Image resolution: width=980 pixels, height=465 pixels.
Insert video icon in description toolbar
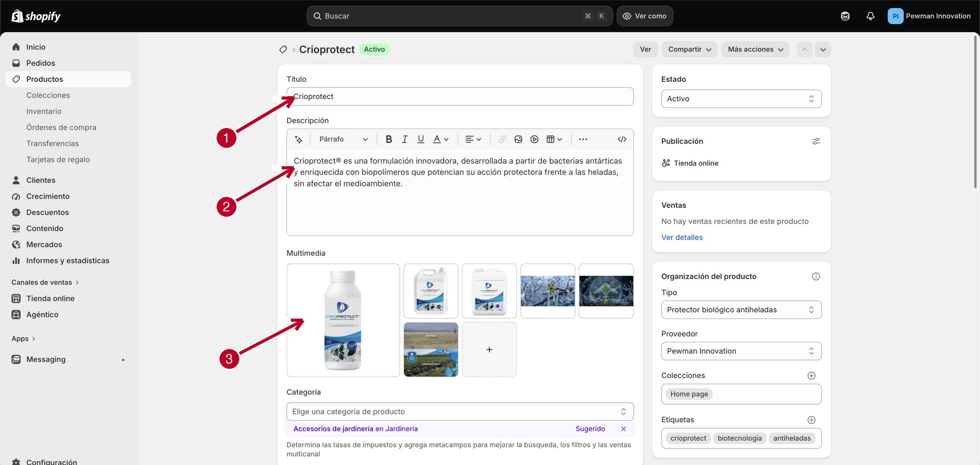535,139
